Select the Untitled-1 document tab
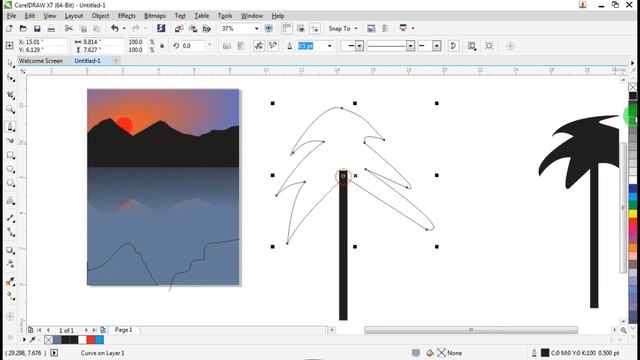 click(x=87, y=60)
